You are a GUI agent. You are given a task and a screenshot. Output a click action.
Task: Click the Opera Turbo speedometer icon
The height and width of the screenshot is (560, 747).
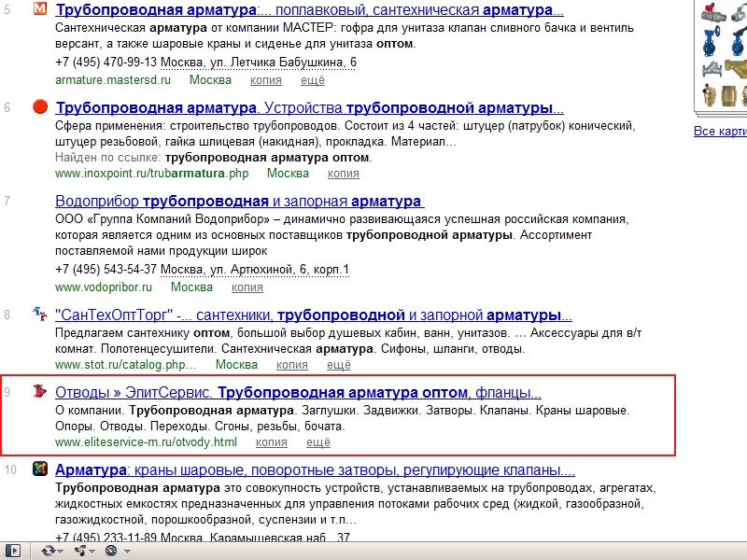[111, 551]
